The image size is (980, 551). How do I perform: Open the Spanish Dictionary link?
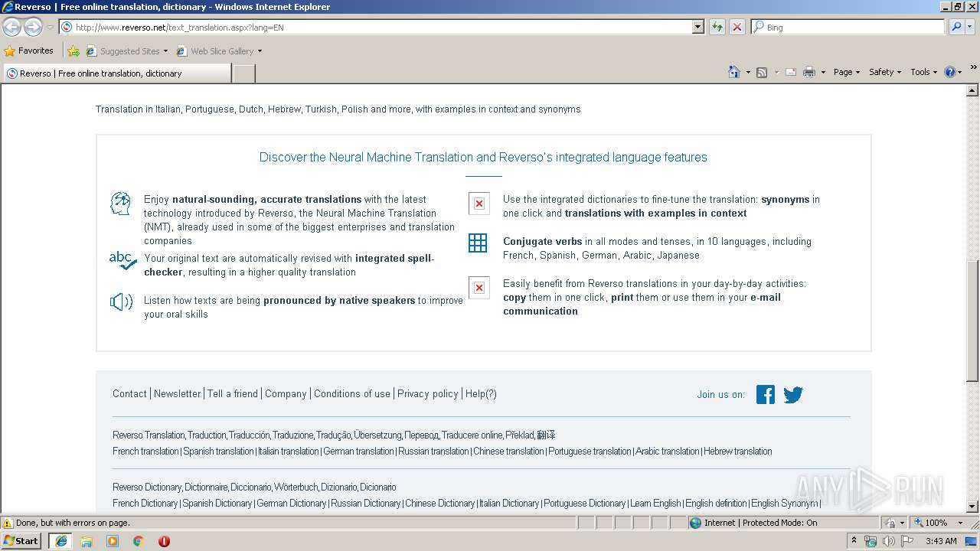pyautogui.click(x=217, y=503)
